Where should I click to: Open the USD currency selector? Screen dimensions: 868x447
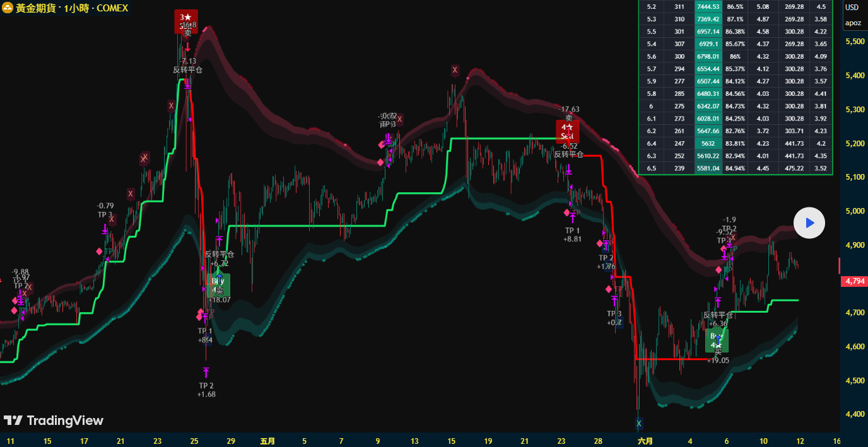click(x=852, y=8)
